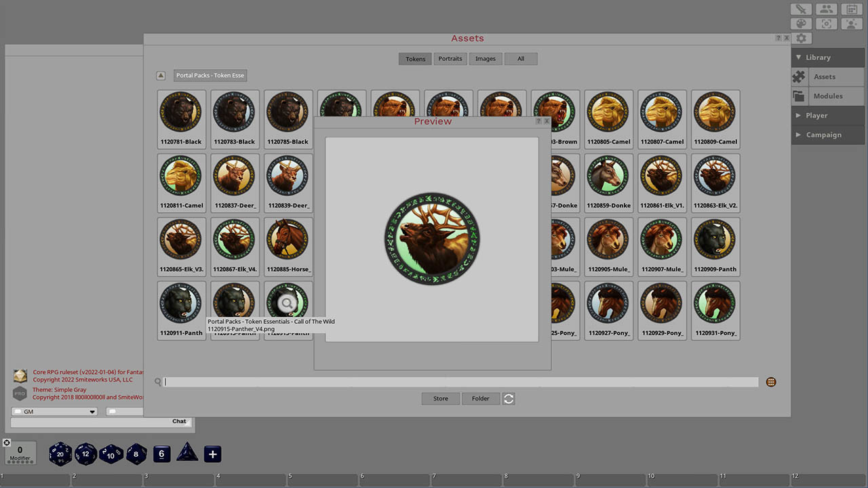868x488 pixels.
Task: Roll the d20 die in the dice tray
Action: [x=60, y=453]
